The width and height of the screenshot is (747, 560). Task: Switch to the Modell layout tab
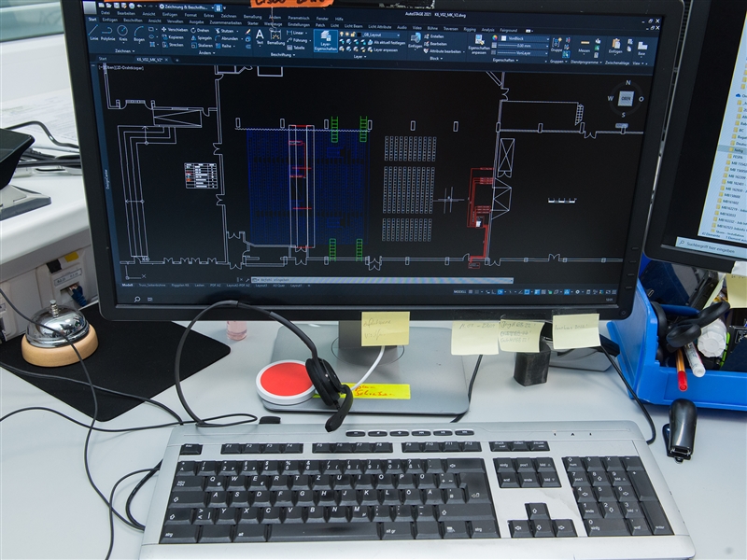pos(125,287)
